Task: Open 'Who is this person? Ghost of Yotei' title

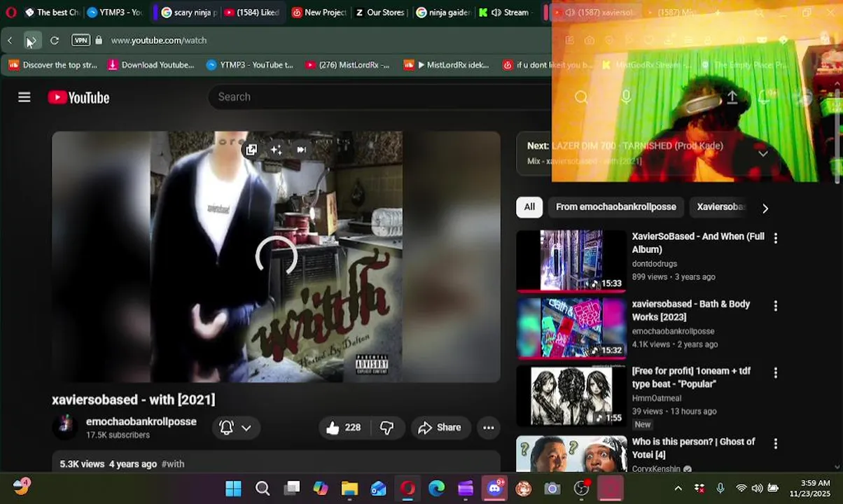Action: (x=693, y=448)
